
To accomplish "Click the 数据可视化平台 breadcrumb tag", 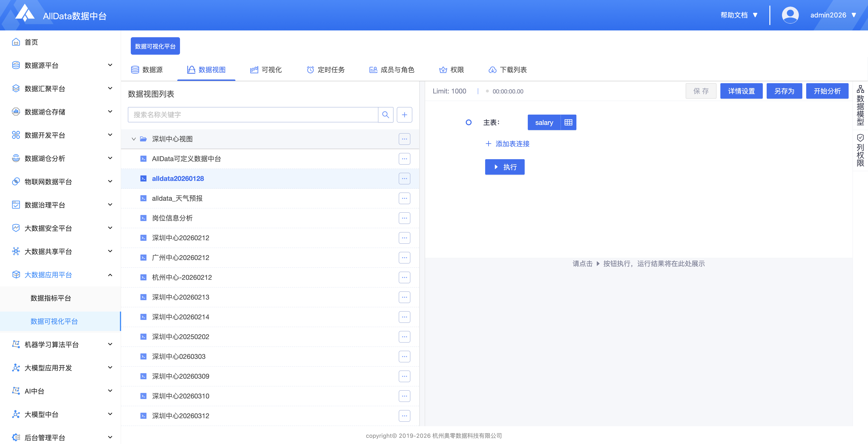I will [155, 46].
